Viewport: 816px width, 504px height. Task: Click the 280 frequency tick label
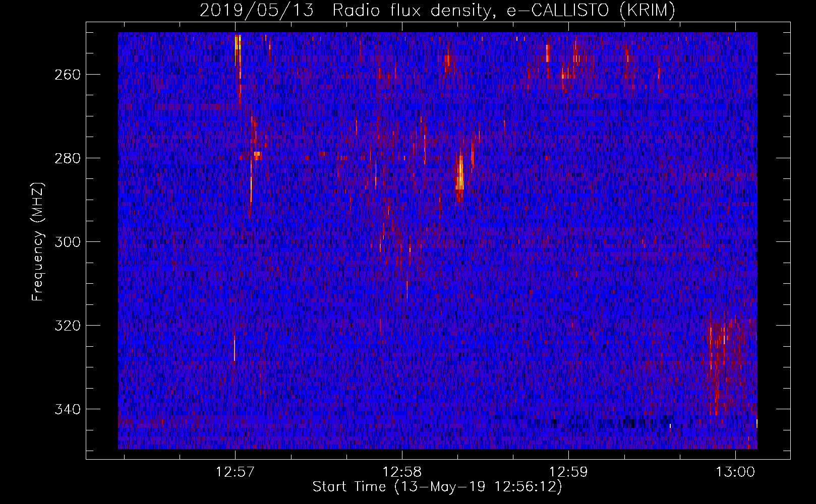click(68, 158)
